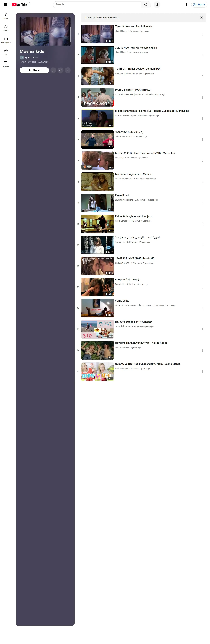The width and height of the screenshot is (210, 644).
Task: Open Subscriptions from the sidebar
Action: (x=6, y=40)
